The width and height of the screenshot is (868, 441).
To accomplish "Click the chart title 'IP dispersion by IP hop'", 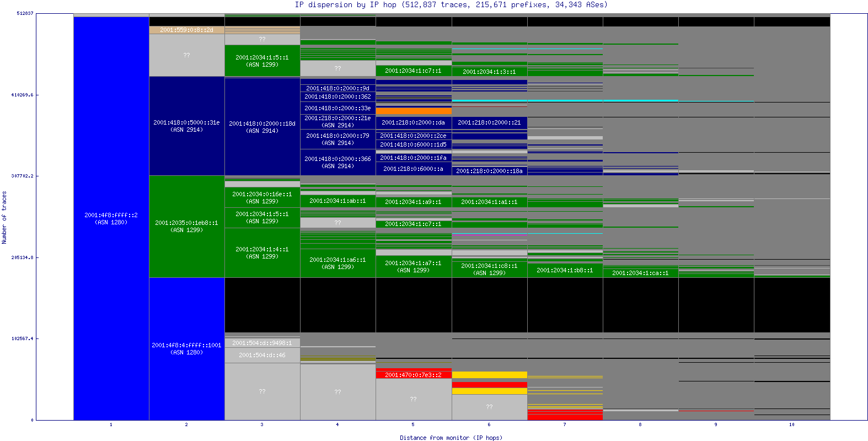I will tap(346, 4).
